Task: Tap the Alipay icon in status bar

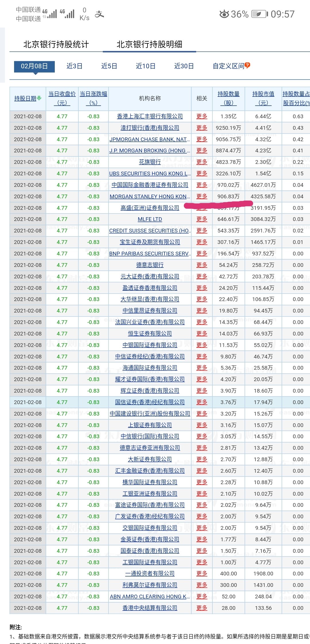Action: click(99, 14)
